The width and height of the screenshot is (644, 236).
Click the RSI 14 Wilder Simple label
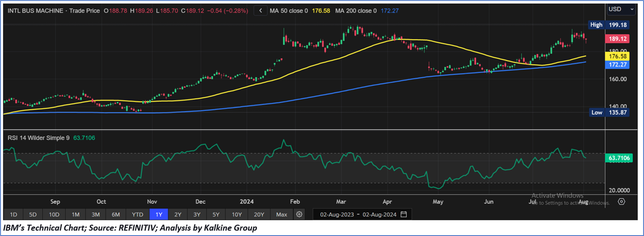coord(38,138)
